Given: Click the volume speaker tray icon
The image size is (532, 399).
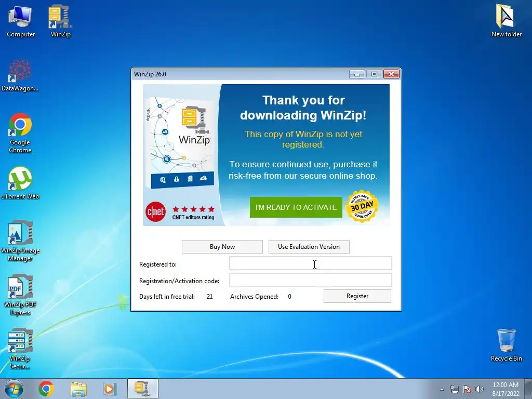Looking at the screenshot, I should point(479,389).
